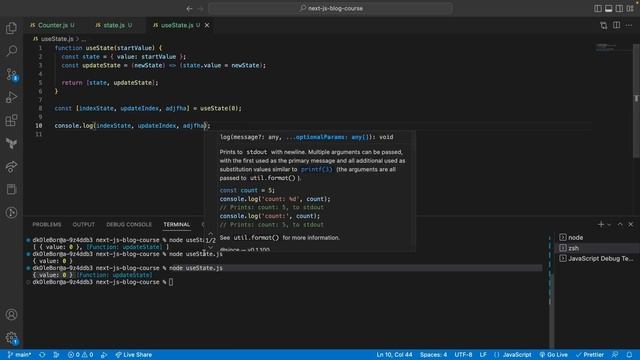
Task: Toggle bottom panel layout icon
Action: [x=609, y=8]
